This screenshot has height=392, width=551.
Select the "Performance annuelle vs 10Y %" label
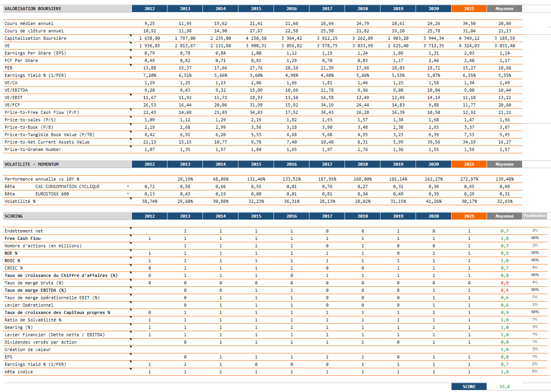[x=42, y=179]
